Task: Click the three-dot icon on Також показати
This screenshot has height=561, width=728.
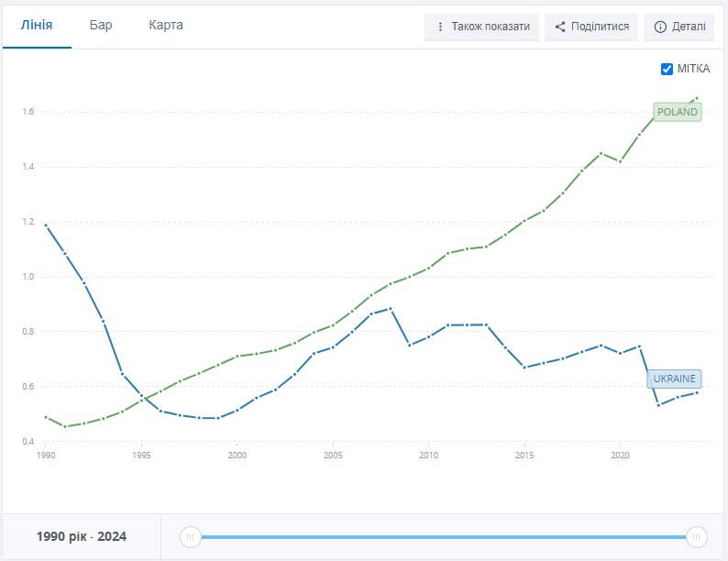Action: click(440, 27)
